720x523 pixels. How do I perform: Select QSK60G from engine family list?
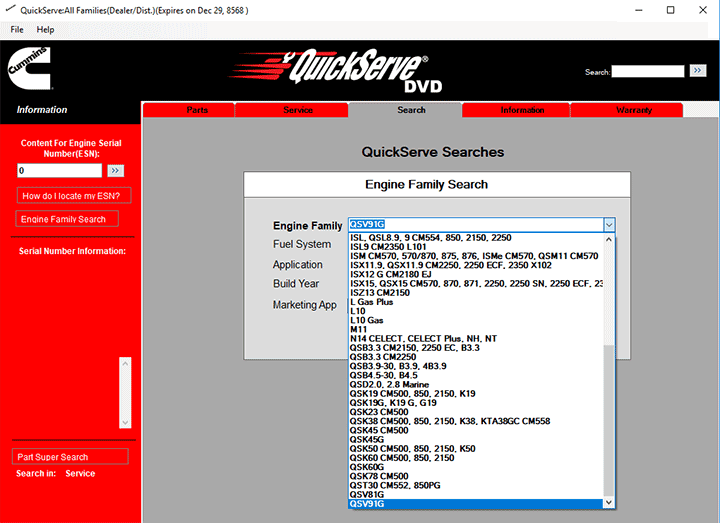point(367,467)
